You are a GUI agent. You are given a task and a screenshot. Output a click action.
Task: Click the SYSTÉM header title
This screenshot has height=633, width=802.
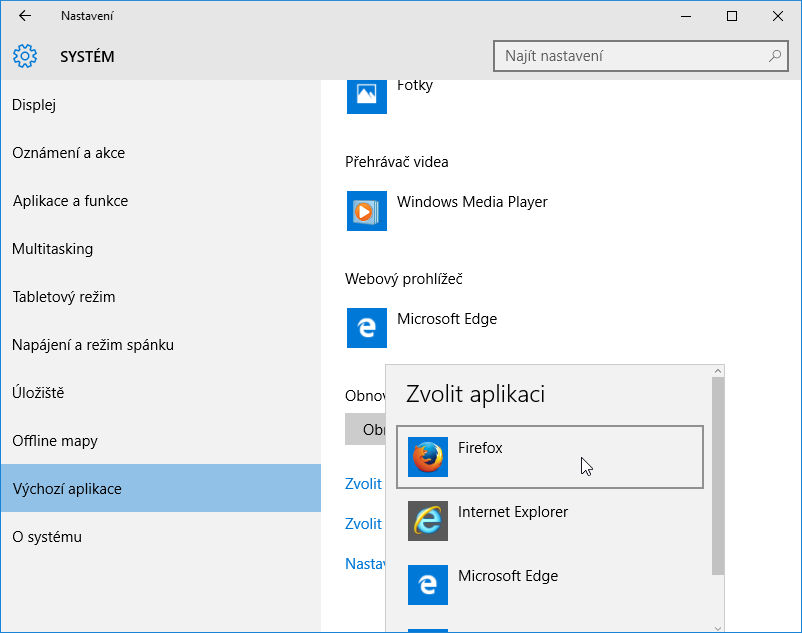(87, 57)
